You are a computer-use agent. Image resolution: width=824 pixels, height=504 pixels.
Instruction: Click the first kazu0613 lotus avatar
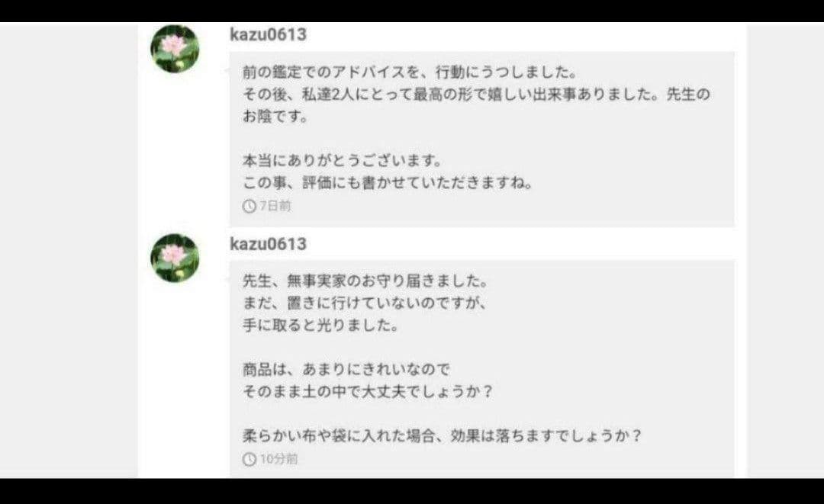click(175, 49)
